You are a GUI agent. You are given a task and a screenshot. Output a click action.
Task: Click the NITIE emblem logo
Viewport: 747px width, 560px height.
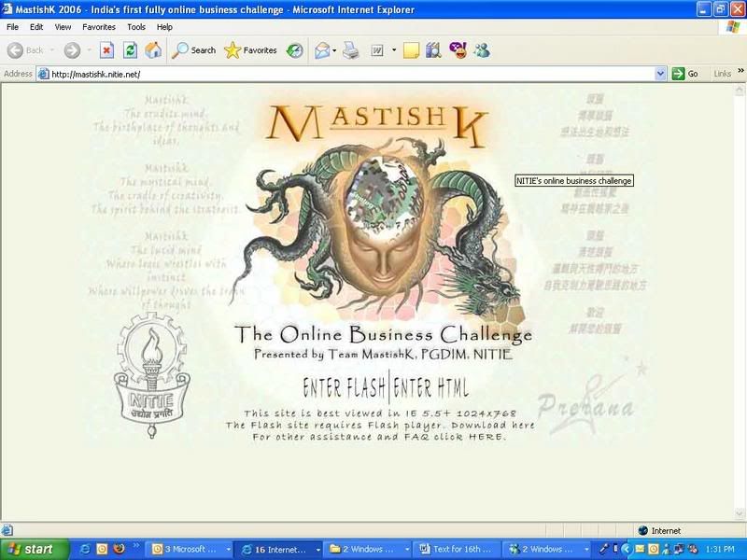151,375
